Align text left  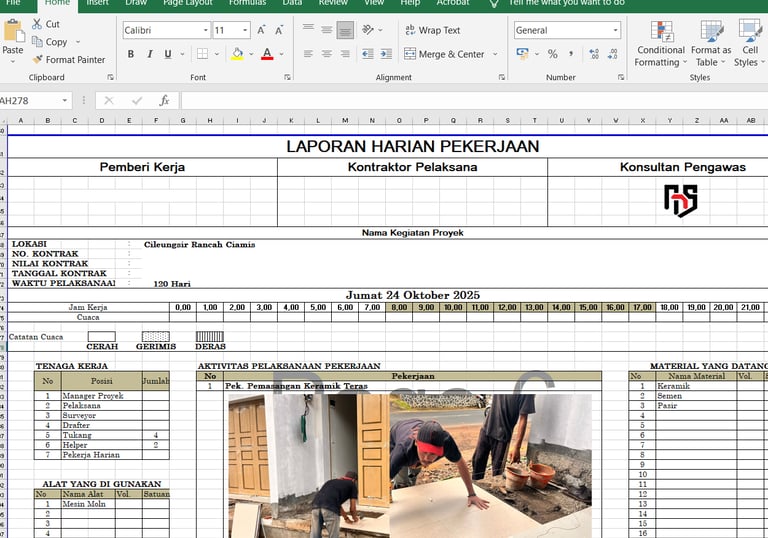308,54
